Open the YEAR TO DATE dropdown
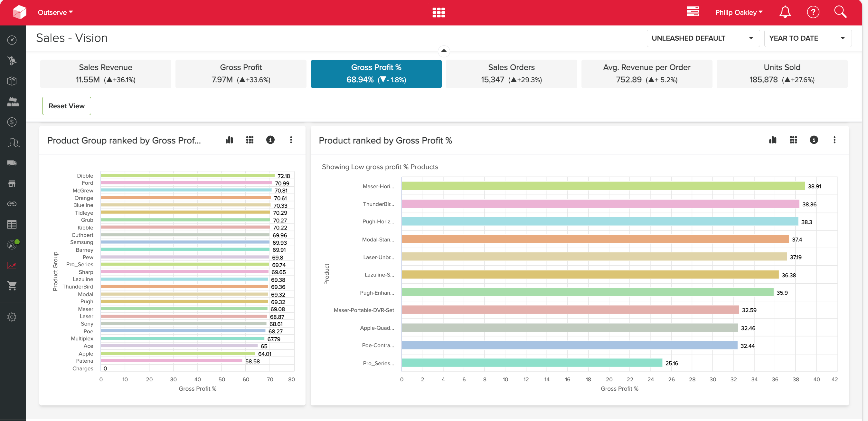Image resolution: width=868 pixels, height=421 pixels. pyautogui.click(x=807, y=38)
